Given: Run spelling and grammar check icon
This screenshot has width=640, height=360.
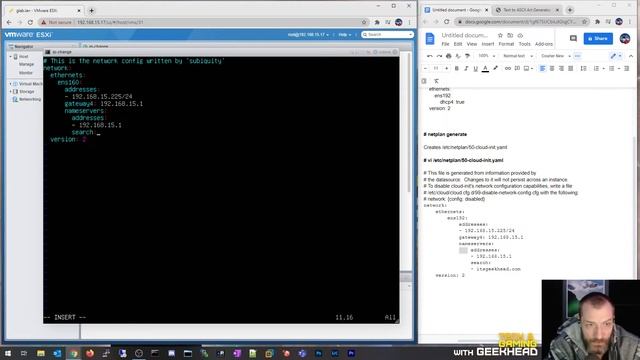Looking at the screenshot, I should click(x=458, y=56).
